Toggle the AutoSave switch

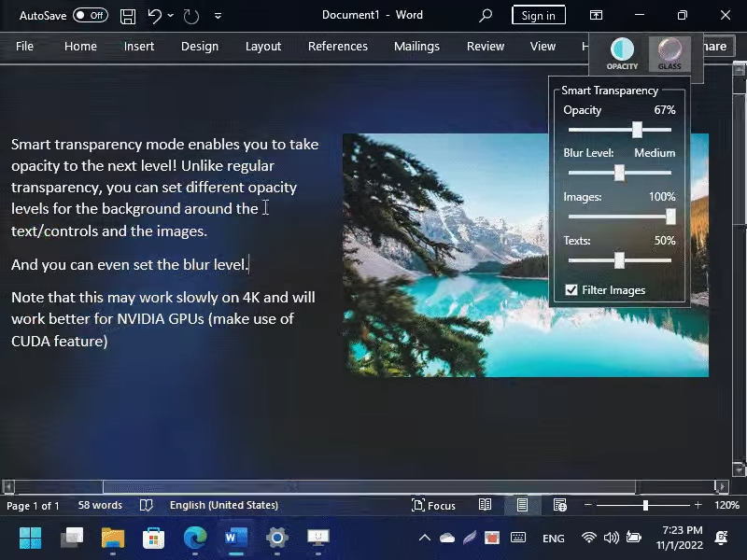[x=91, y=16]
